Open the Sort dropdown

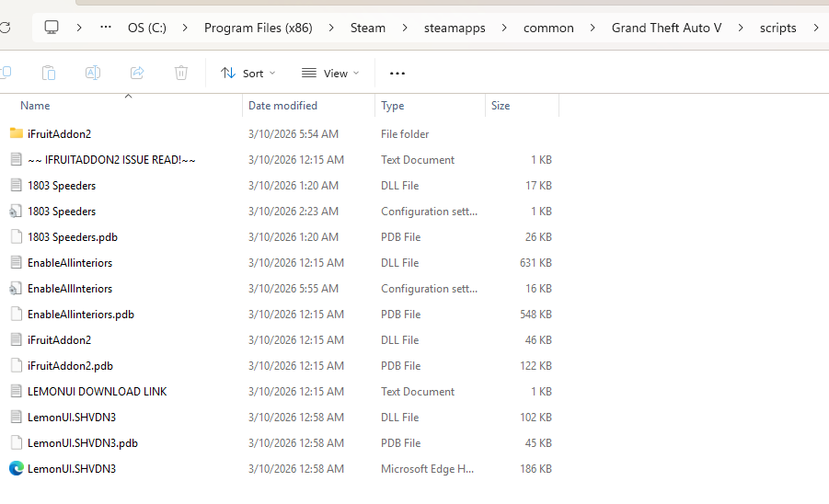click(248, 73)
